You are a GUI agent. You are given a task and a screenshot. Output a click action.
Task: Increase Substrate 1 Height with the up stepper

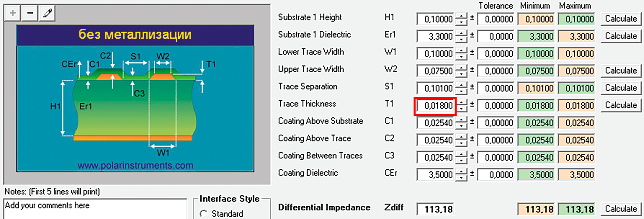point(461,16)
